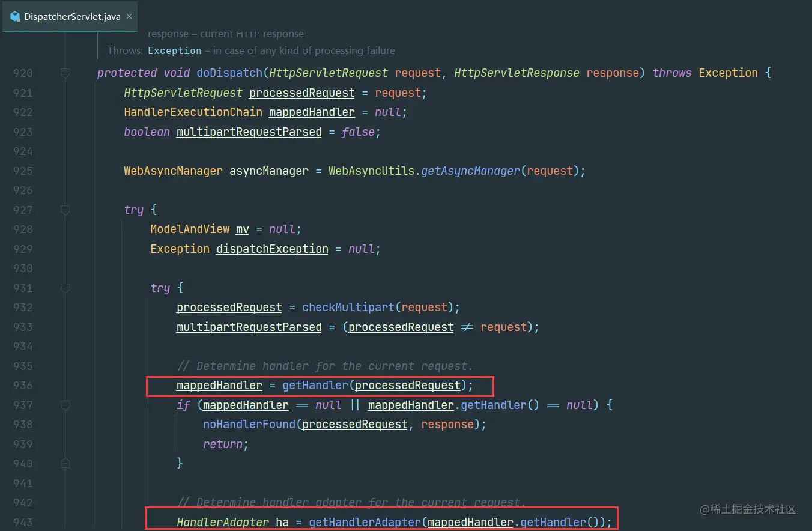The width and height of the screenshot is (812, 531).
Task: Click multipartRequestParsed on line 923
Action: tap(249, 132)
